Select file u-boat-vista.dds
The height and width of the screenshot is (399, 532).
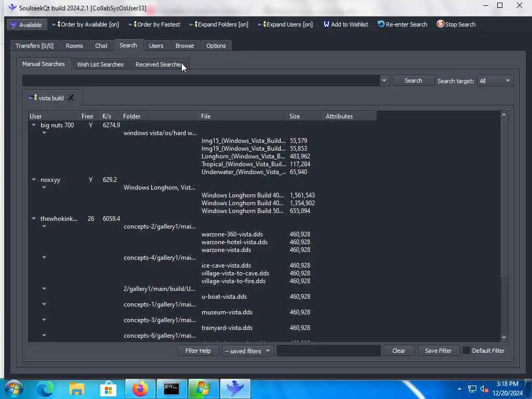pyautogui.click(x=224, y=297)
